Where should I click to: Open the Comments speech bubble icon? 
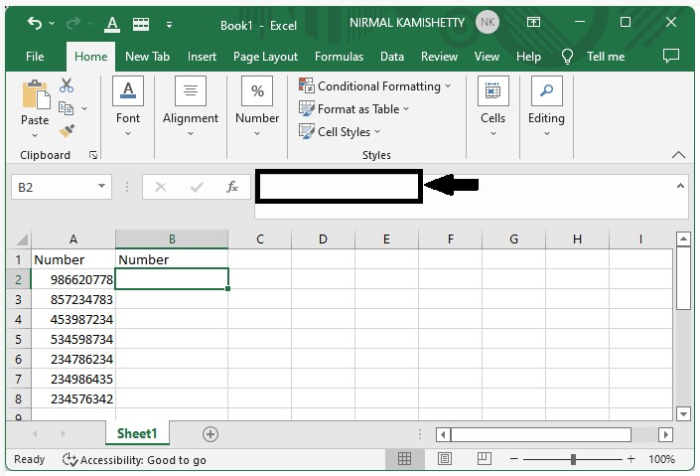pos(671,56)
